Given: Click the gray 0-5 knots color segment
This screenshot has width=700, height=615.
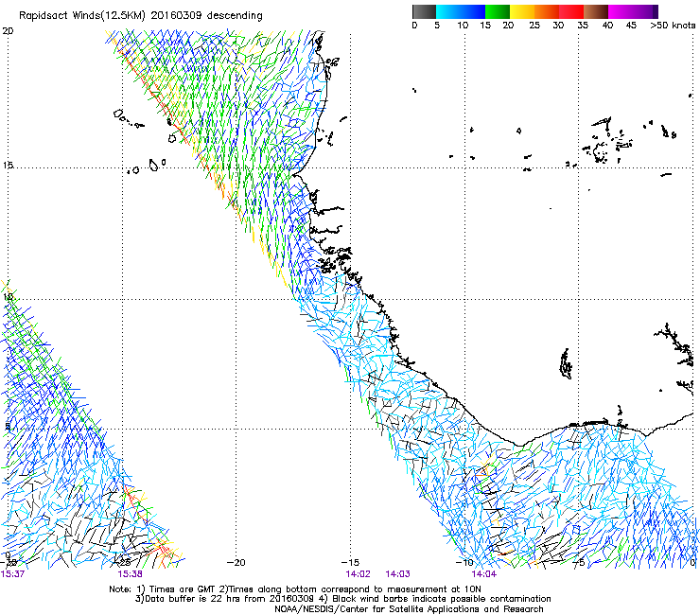Looking at the screenshot, I should click(424, 11).
